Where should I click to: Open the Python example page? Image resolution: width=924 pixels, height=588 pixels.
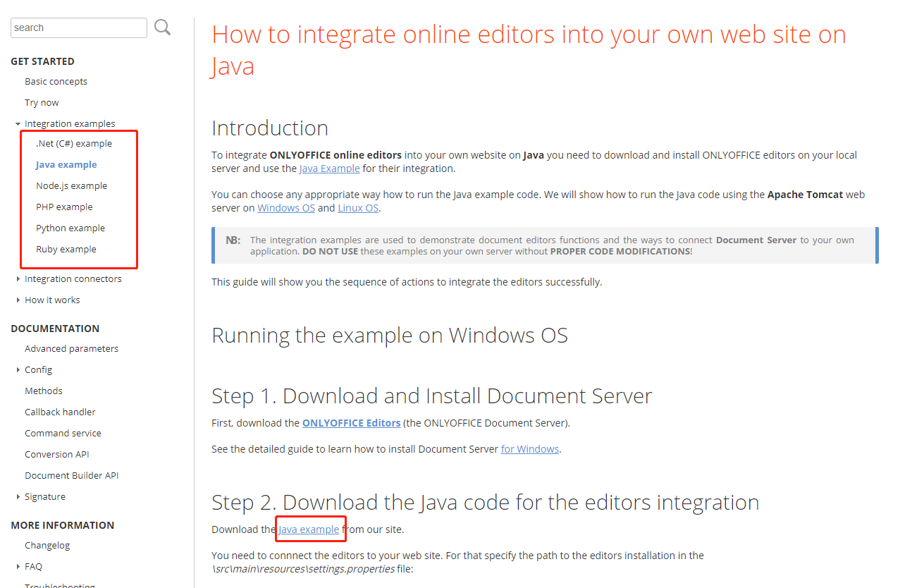70,228
